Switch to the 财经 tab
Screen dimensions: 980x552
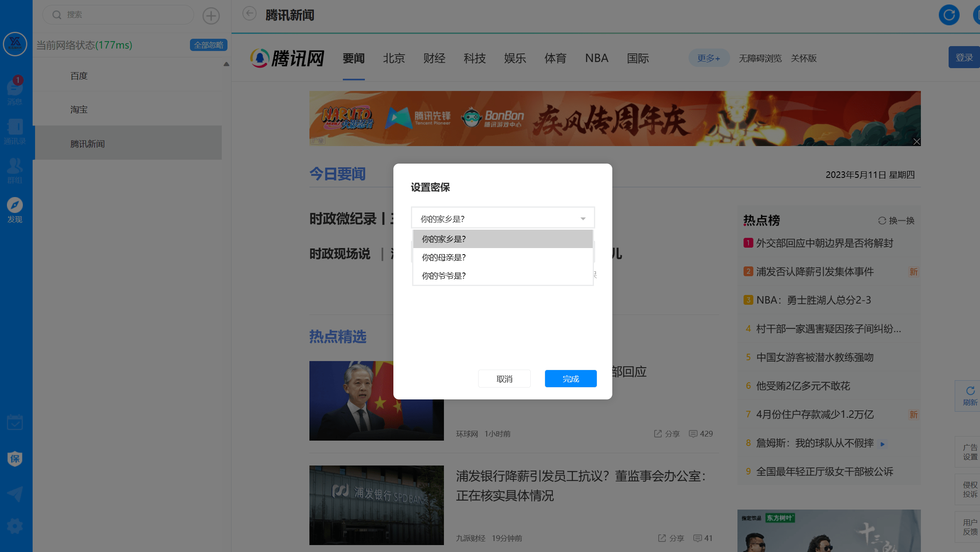[434, 58]
